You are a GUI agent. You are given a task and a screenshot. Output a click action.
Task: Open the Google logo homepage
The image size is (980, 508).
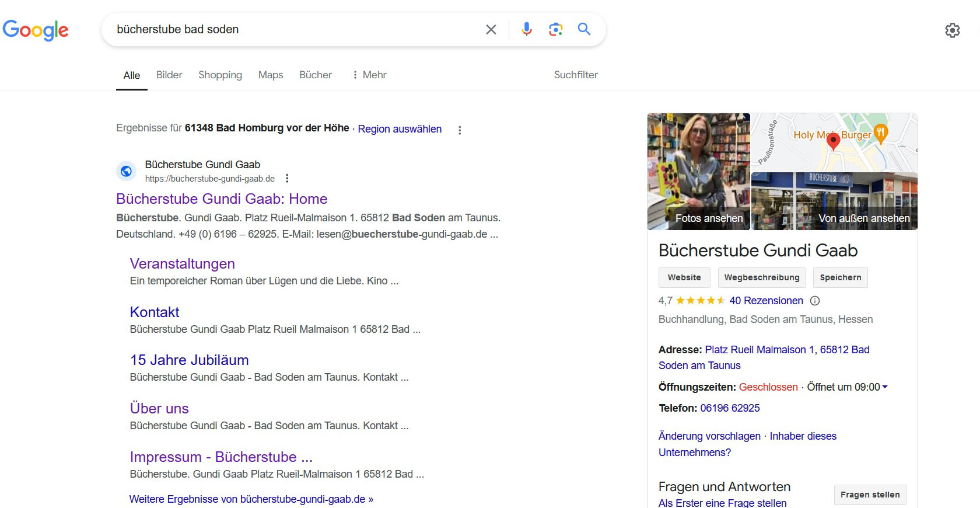coord(36,30)
